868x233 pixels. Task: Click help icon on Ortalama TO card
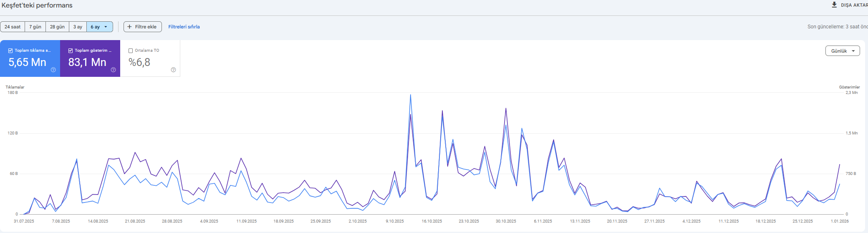(174, 70)
